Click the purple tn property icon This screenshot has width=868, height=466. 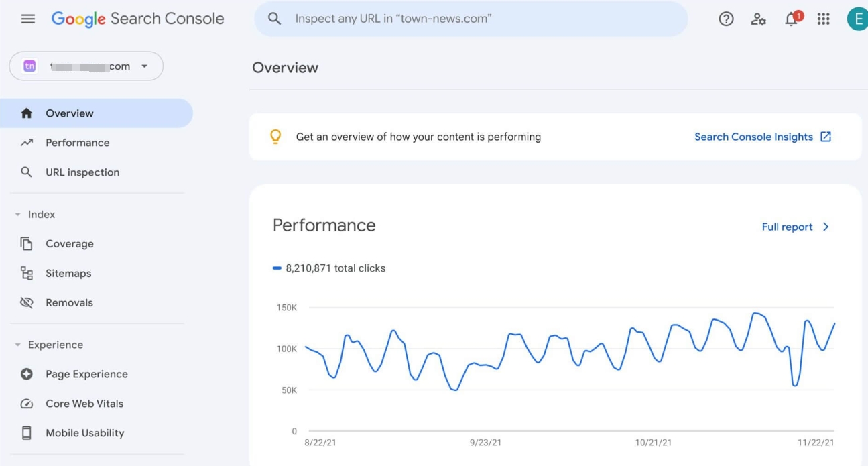click(x=29, y=66)
